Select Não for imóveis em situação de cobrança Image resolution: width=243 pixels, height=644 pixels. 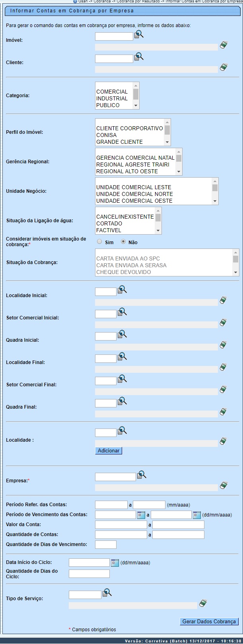coord(123,241)
